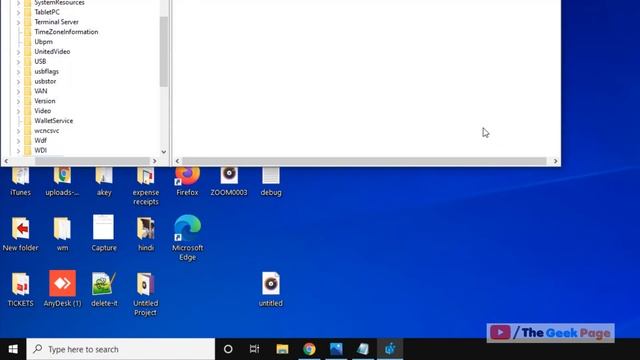Screen dimensions: 640x360
Task: Expand the Terminal Server key
Action: click(x=18, y=22)
